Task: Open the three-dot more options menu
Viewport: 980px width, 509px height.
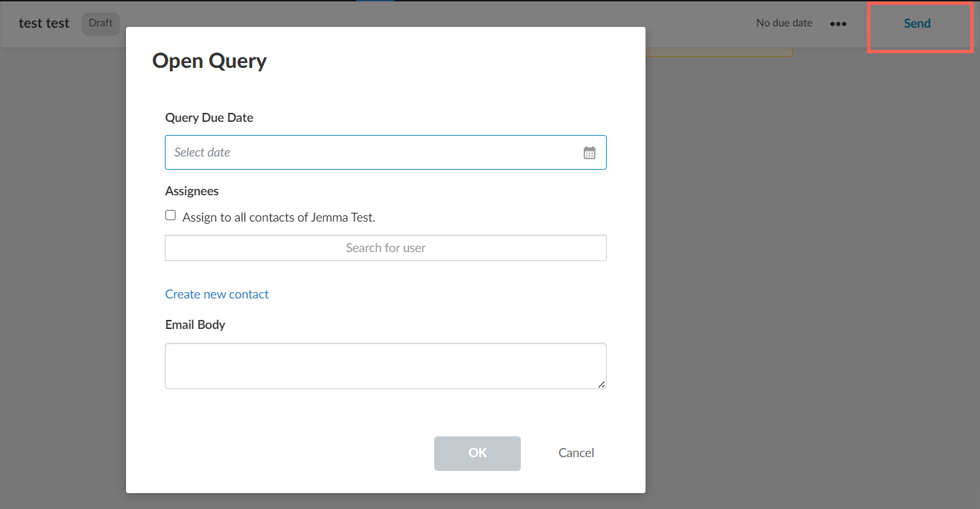Action: (x=838, y=24)
